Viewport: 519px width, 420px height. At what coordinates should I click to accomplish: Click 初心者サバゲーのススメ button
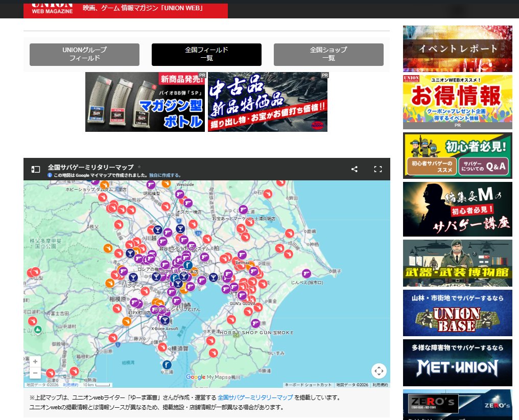pos(432,166)
